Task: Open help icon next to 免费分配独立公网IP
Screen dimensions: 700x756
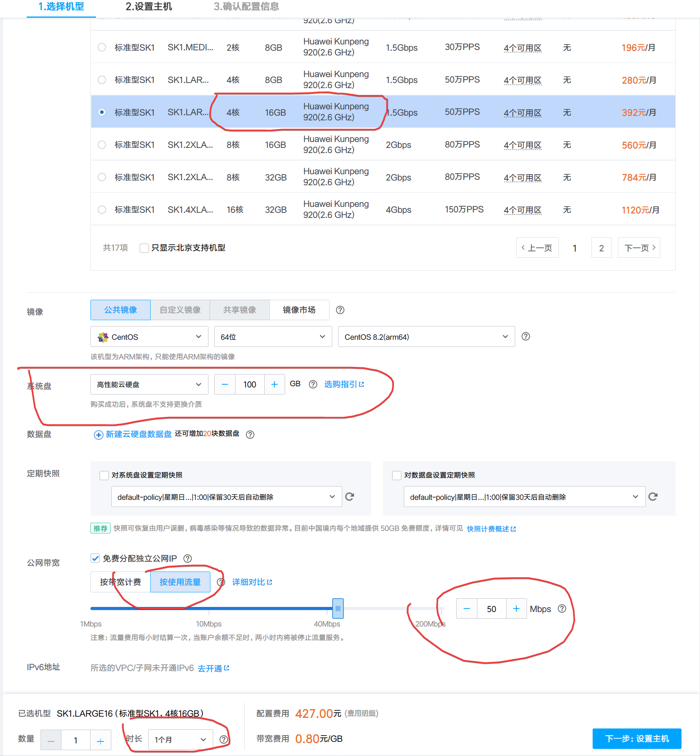Action: pos(188,558)
